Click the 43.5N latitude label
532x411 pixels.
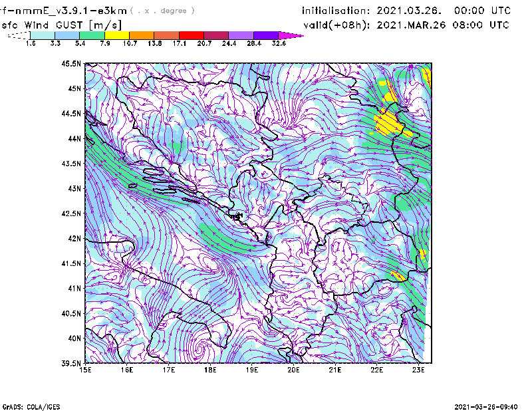(x=72, y=164)
